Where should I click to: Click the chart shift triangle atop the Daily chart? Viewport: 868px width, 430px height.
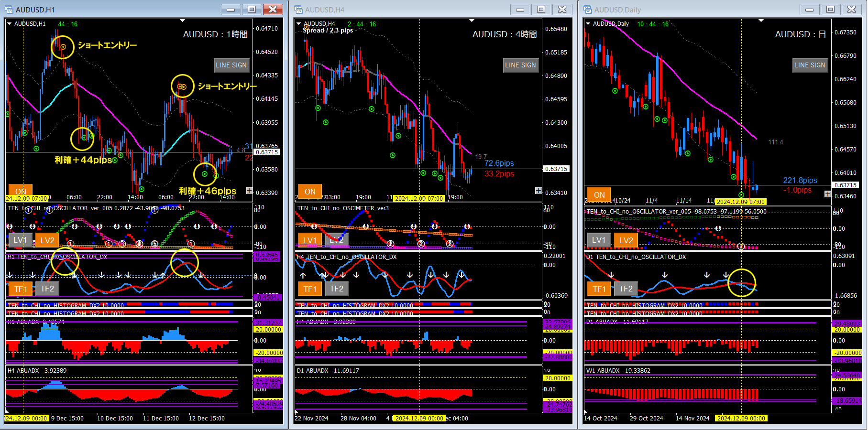pyautogui.click(x=761, y=21)
